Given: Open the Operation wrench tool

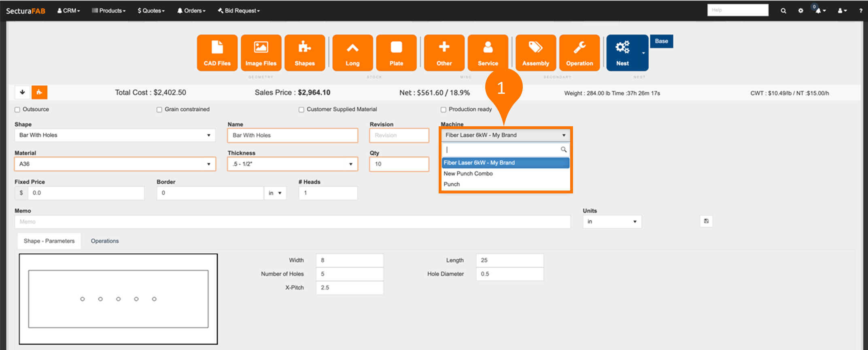Looking at the screenshot, I should [x=579, y=53].
